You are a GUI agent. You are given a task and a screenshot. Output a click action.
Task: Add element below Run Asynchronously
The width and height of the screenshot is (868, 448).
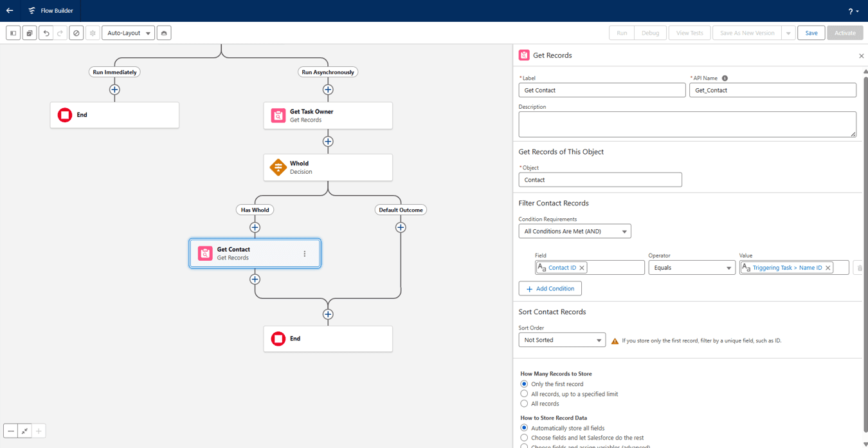[x=328, y=89]
